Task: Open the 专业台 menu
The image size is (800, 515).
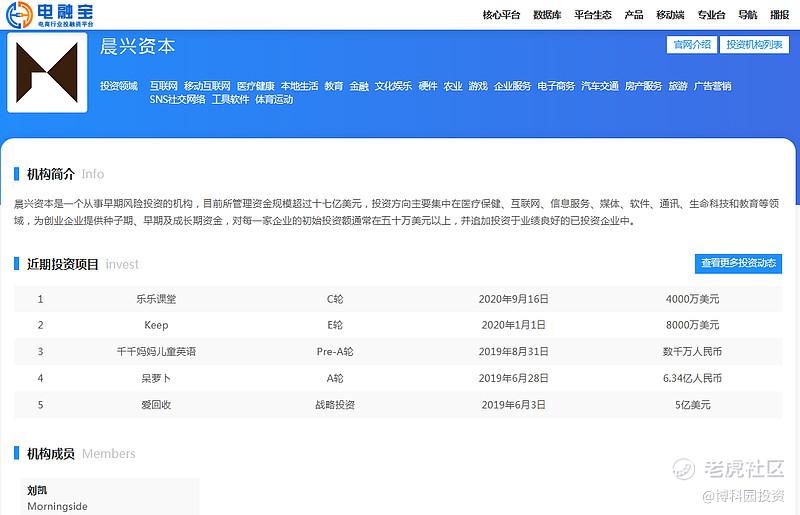Action: pyautogui.click(x=711, y=15)
